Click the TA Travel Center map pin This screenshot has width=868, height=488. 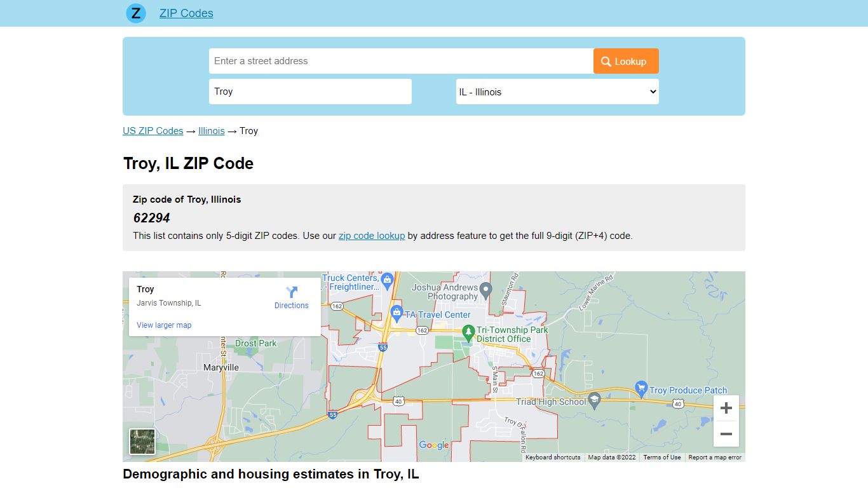397,312
